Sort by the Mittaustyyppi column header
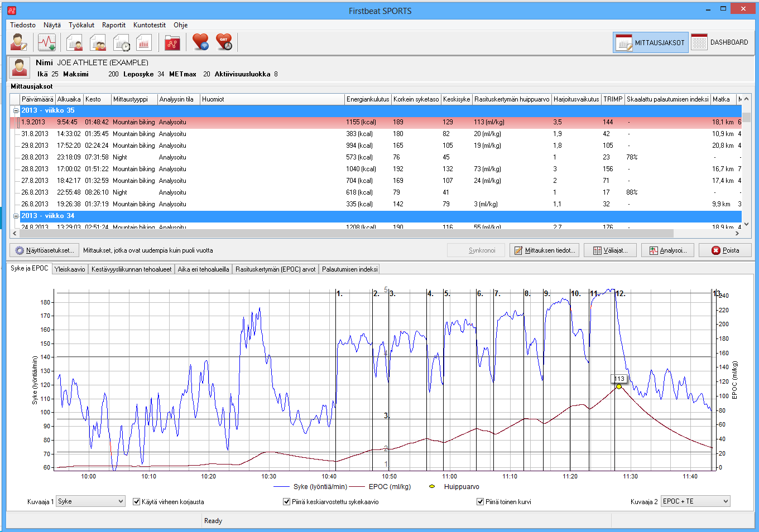Viewport: 759px width, 532px height. point(134,99)
